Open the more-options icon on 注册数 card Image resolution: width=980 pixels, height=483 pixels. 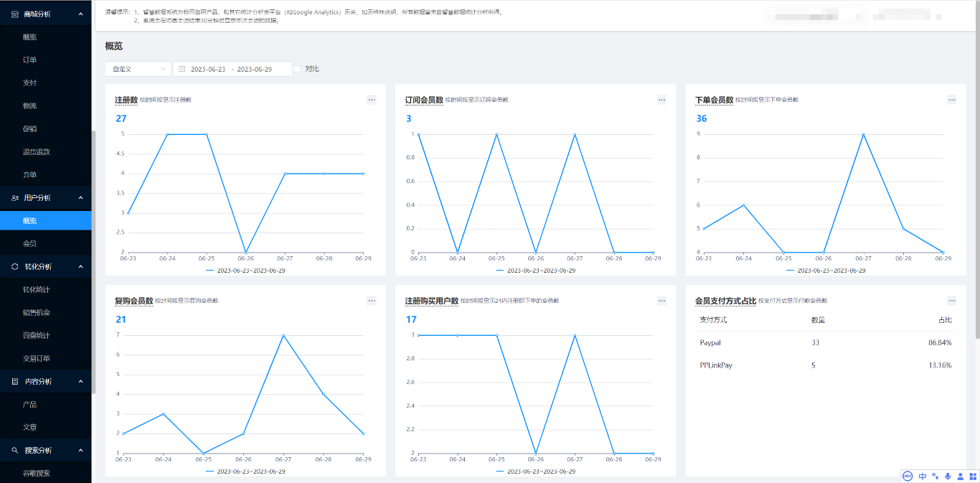[372, 100]
